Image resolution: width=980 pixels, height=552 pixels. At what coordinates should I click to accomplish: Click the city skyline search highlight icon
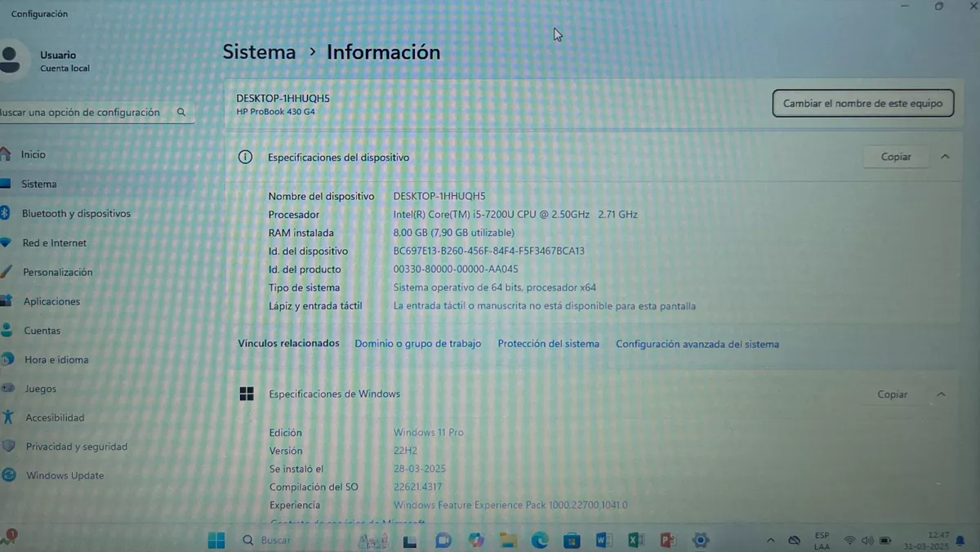(x=372, y=541)
